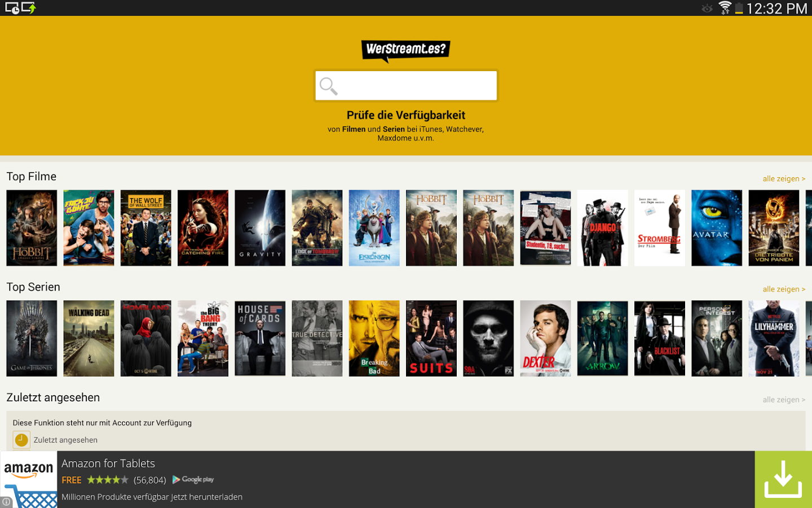Open the House of Cards poster
The height and width of the screenshot is (508, 812).
click(260, 339)
